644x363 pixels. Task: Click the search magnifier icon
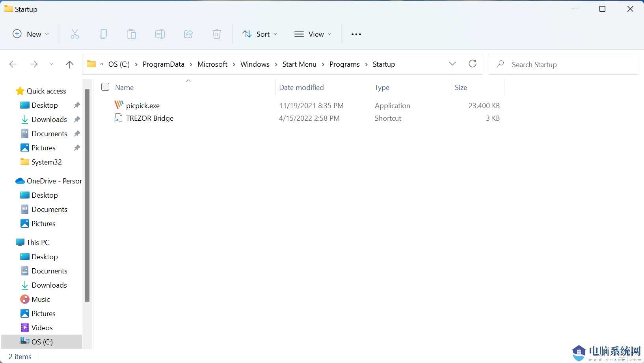(501, 64)
